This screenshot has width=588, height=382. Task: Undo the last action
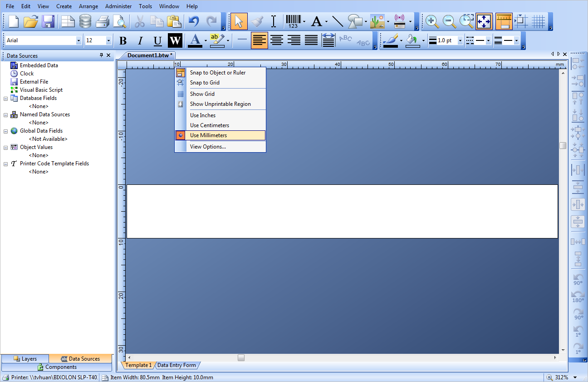(x=194, y=21)
